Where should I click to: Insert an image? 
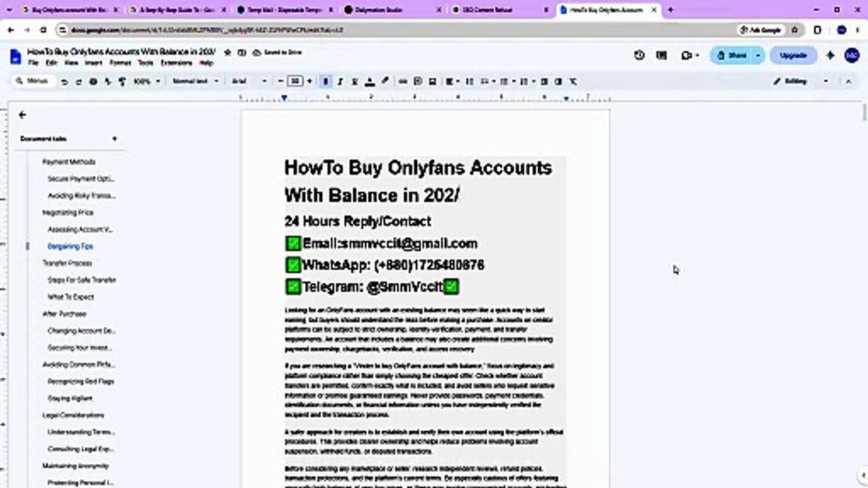(x=432, y=81)
